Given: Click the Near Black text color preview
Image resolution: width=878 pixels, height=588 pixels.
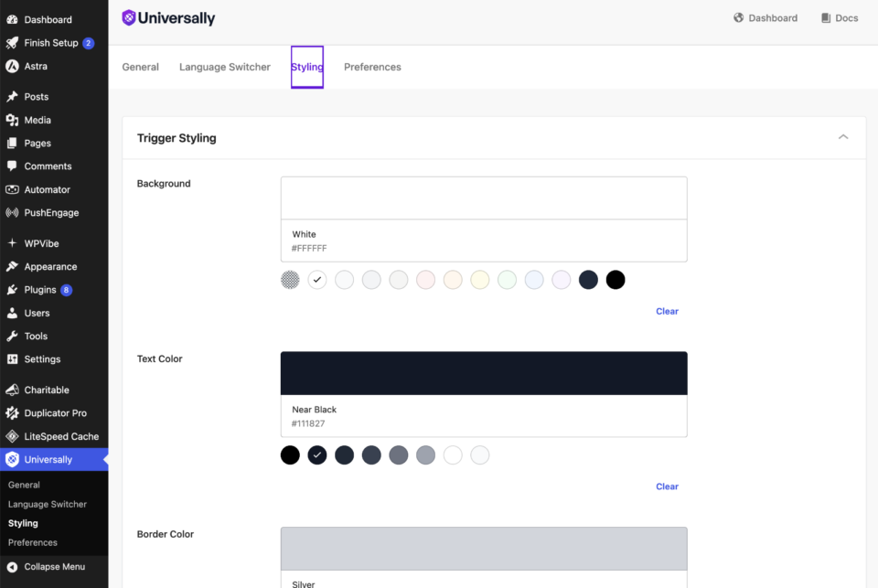Looking at the screenshot, I should click(x=484, y=373).
